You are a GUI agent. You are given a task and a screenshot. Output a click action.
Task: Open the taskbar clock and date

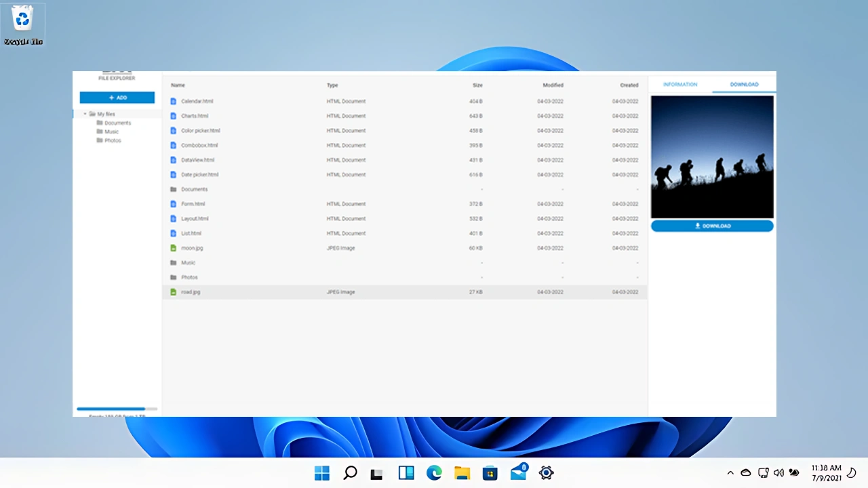[x=827, y=473]
